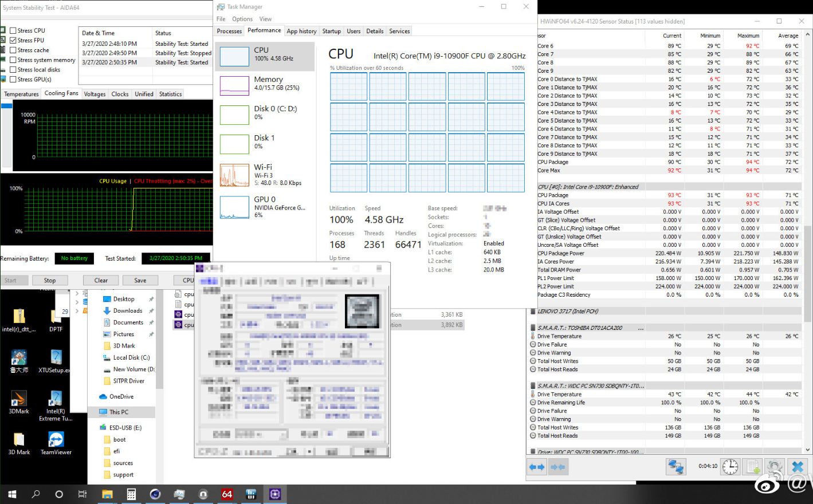Click the Windows Start button
The height and width of the screenshot is (504, 813).
pyautogui.click(x=12, y=494)
